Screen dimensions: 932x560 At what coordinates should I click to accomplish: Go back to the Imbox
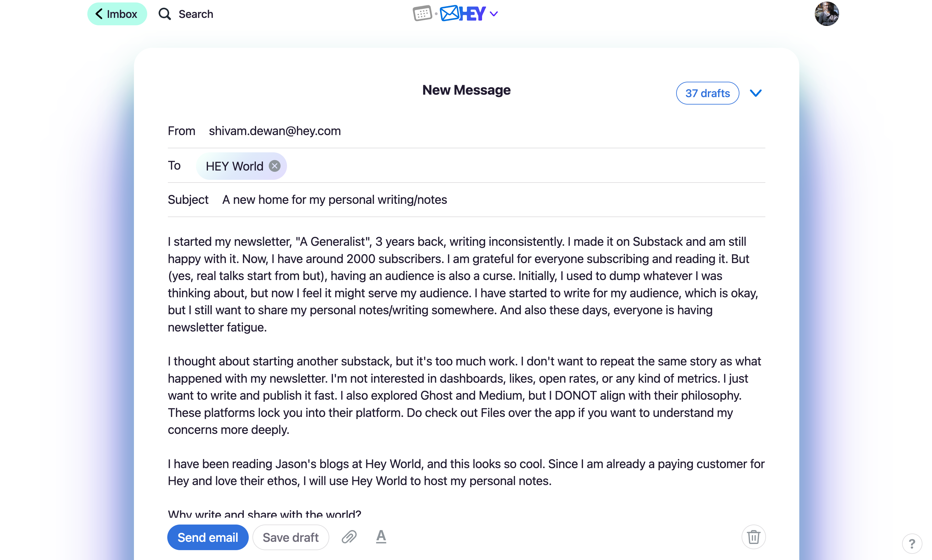[117, 14]
